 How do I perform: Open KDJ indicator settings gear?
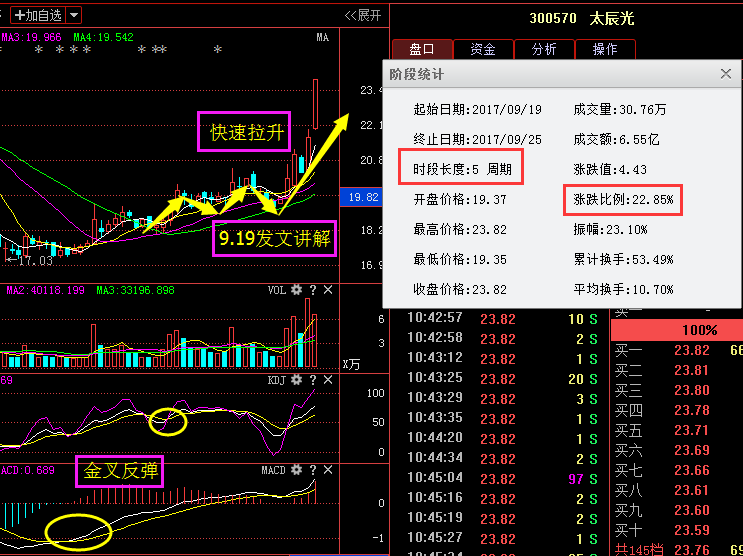[x=296, y=381]
